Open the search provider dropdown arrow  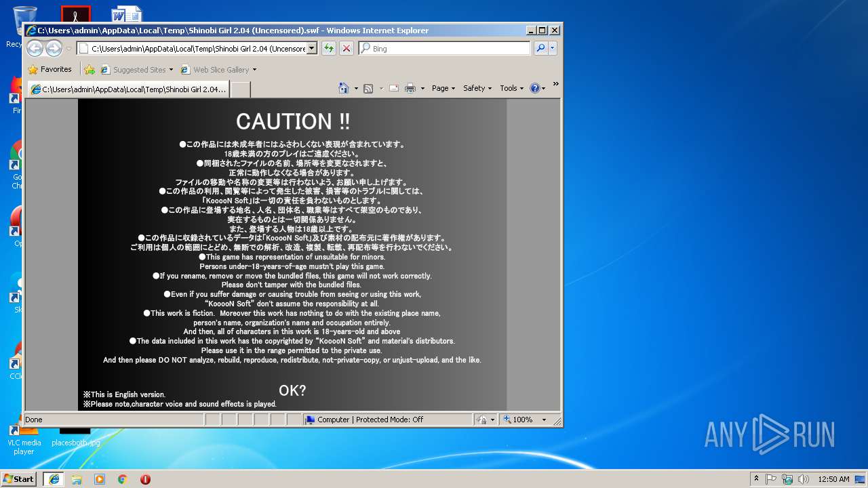coord(553,48)
